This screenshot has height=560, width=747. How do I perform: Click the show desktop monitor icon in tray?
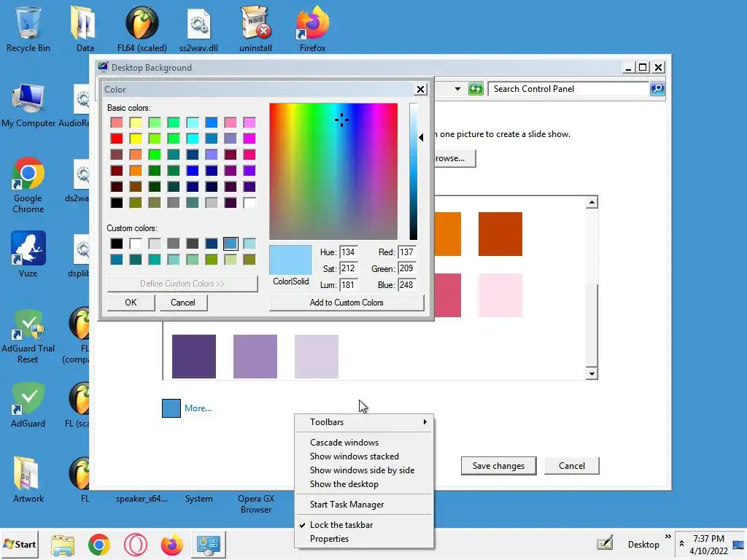[738, 544]
